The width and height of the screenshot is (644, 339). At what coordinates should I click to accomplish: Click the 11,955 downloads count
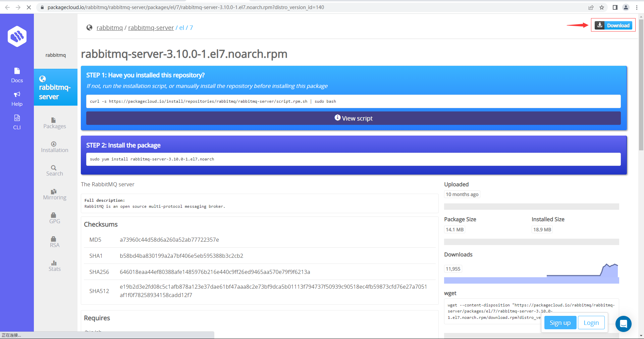click(x=453, y=269)
